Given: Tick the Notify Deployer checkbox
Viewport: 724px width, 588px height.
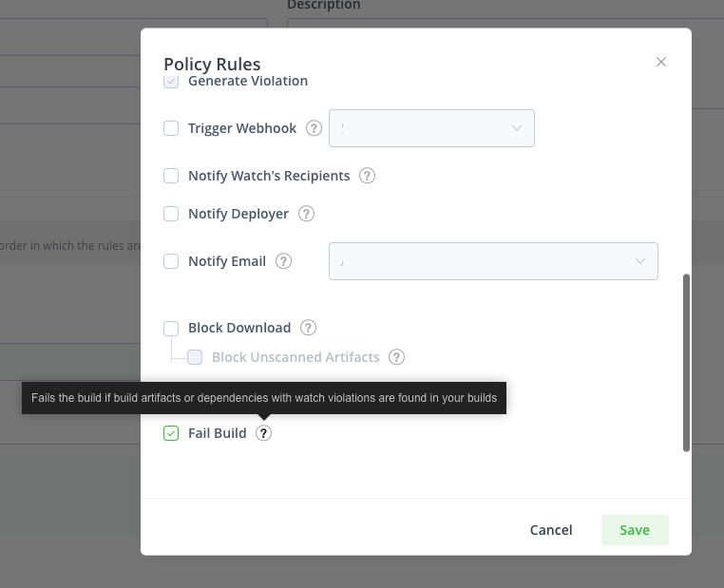Looking at the screenshot, I should [x=171, y=214].
